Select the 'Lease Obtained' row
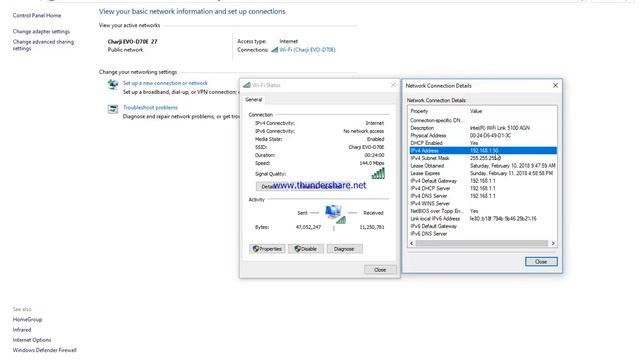640x360 pixels. tap(482, 166)
